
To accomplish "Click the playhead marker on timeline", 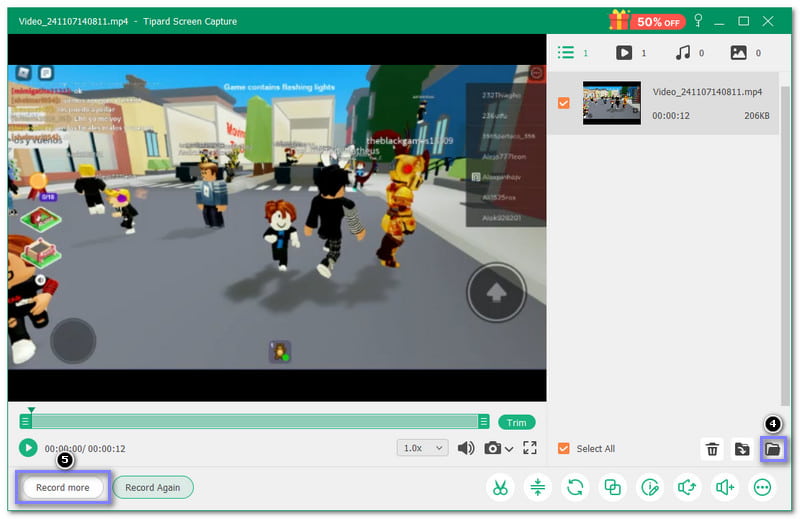I will (x=31, y=410).
